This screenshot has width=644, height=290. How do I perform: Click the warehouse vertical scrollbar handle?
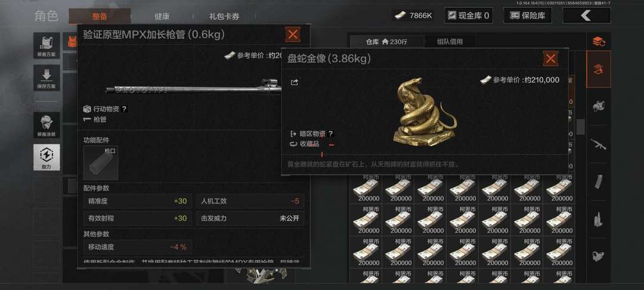(580, 127)
